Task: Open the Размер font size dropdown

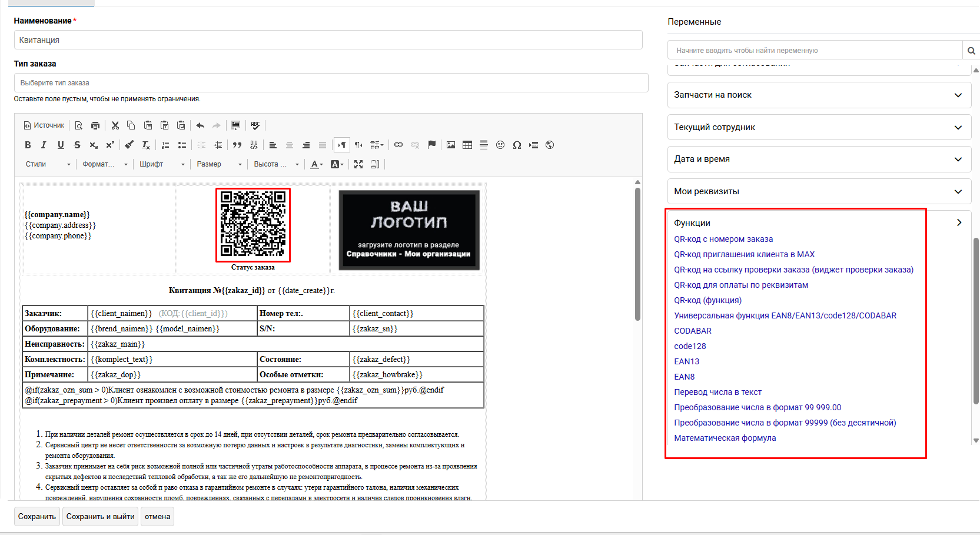Action: [220, 164]
